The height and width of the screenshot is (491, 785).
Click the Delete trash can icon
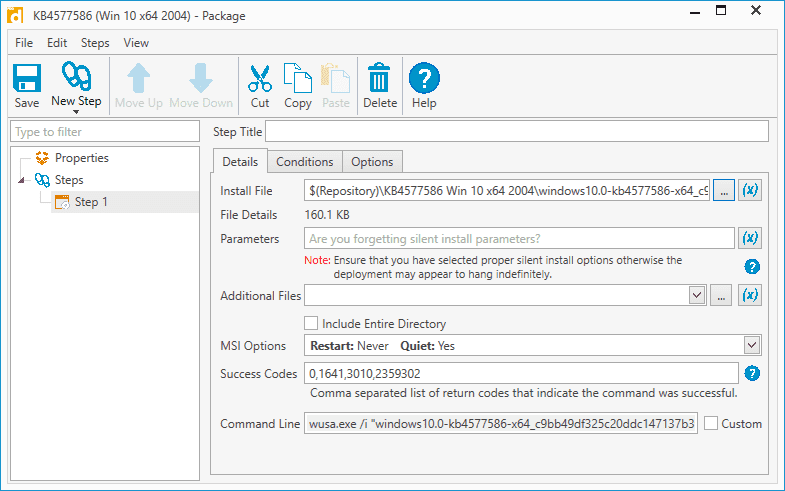coord(379,78)
